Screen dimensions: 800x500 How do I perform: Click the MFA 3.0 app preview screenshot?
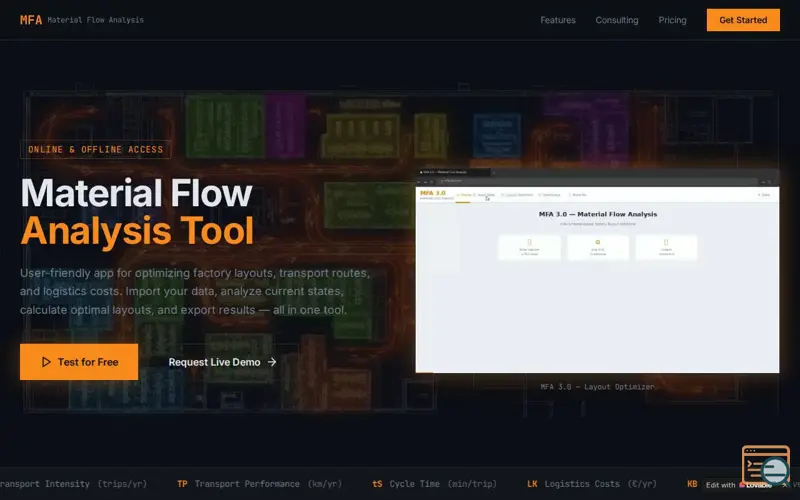coord(597,271)
